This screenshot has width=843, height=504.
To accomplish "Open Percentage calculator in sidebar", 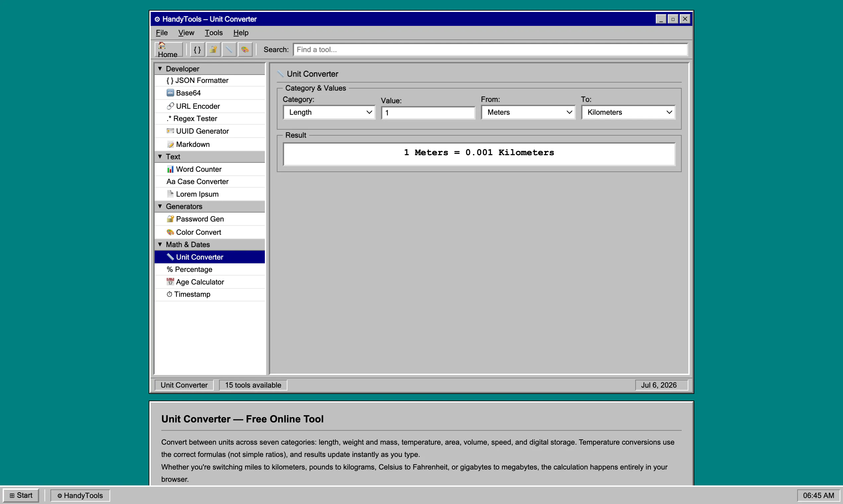I will tap(210, 270).
